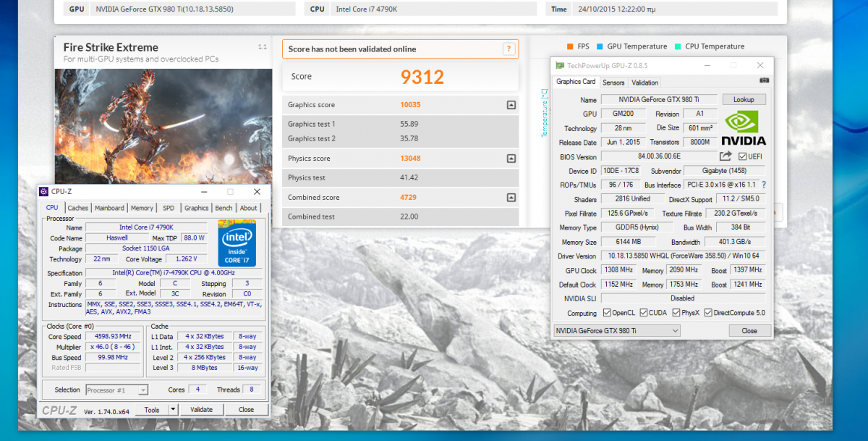Select the CPU tab in CPU-Z
This screenshot has width=868, height=441.
tap(52, 207)
